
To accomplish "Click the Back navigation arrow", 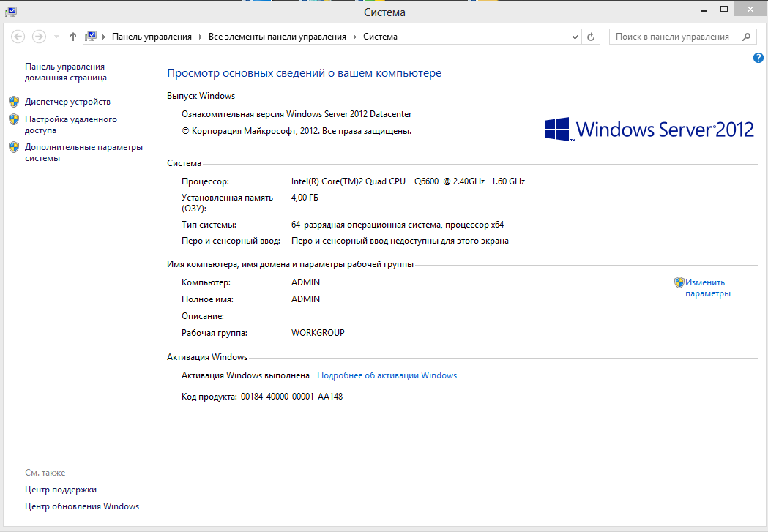I will (18, 37).
